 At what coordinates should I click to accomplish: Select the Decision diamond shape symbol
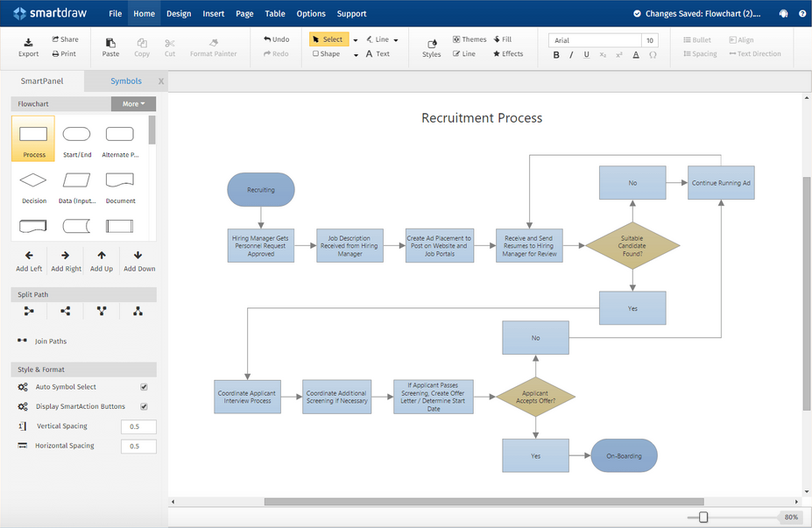33,180
